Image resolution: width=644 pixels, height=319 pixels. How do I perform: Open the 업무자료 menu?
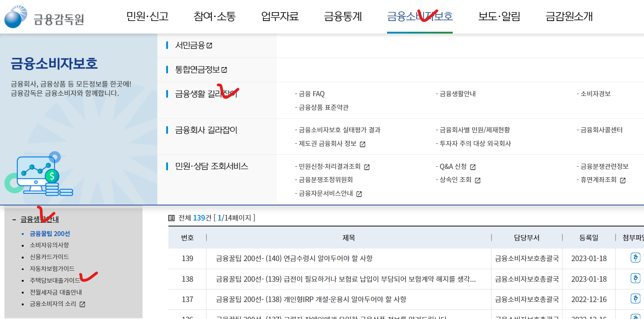tap(280, 16)
